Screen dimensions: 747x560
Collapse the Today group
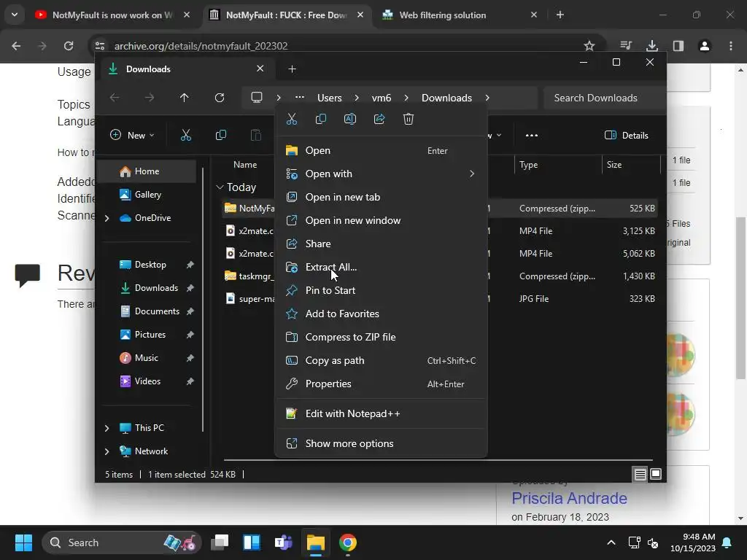click(x=220, y=187)
